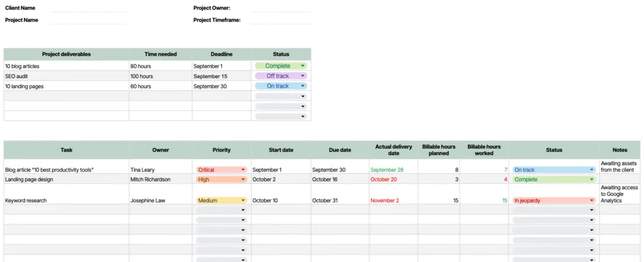Image resolution: width=644 pixels, height=262 pixels.
Task: Click the Awaiting access to Google Analytics note
Action: click(x=619, y=194)
